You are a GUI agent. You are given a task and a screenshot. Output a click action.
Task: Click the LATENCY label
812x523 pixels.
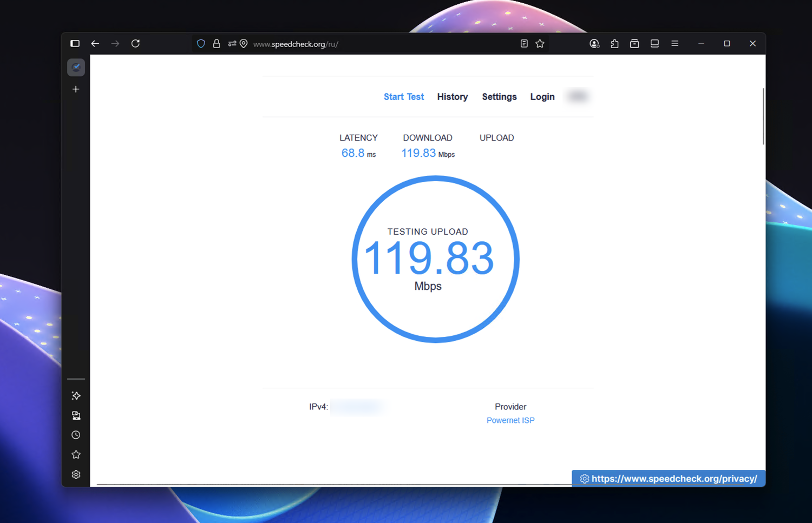[x=358, y=138]
